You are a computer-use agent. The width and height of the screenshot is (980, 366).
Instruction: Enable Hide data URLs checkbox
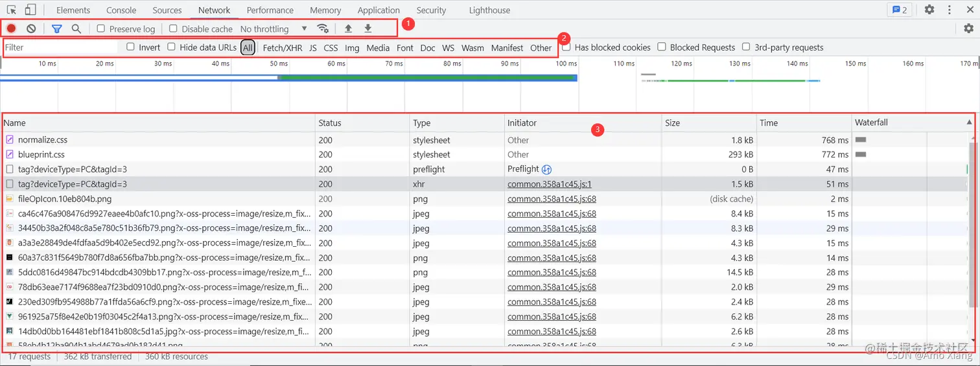pos(171,47)
